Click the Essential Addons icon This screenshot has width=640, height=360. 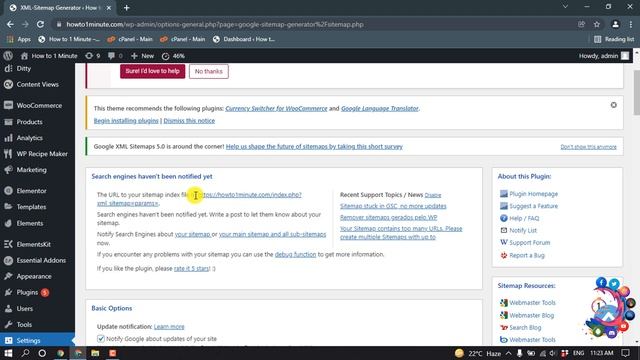[x=8, y=260]
